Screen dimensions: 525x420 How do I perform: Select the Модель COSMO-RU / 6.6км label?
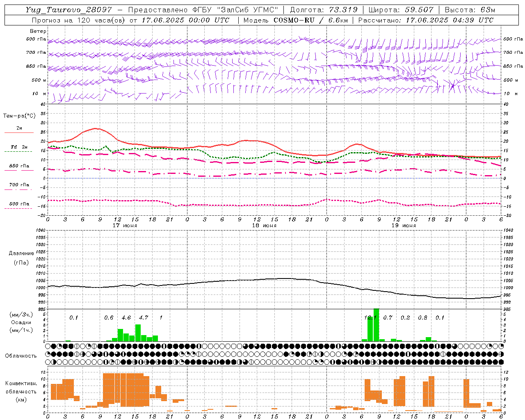coord(295,20)
